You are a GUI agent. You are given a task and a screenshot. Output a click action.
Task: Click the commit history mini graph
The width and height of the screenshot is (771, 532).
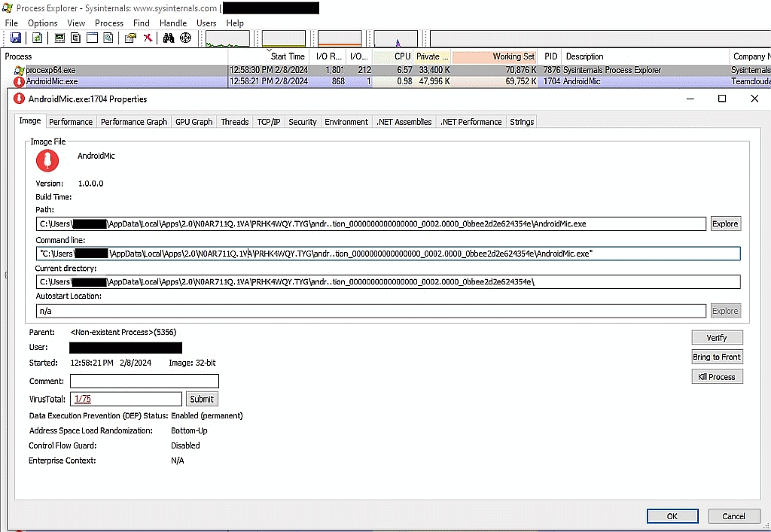(x=284, y=39)
